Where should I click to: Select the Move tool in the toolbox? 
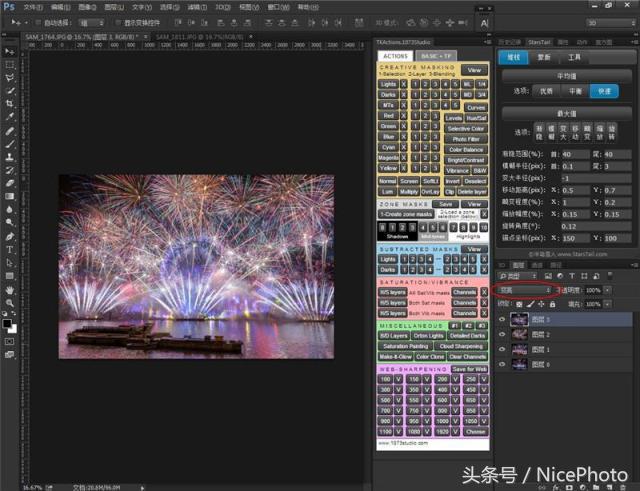pos(9,52)
